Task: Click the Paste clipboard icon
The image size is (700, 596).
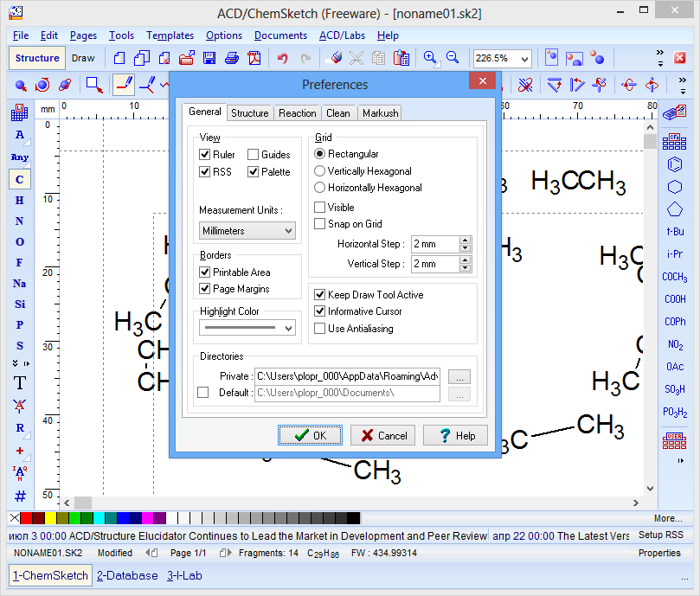Action: click(401, 58)
